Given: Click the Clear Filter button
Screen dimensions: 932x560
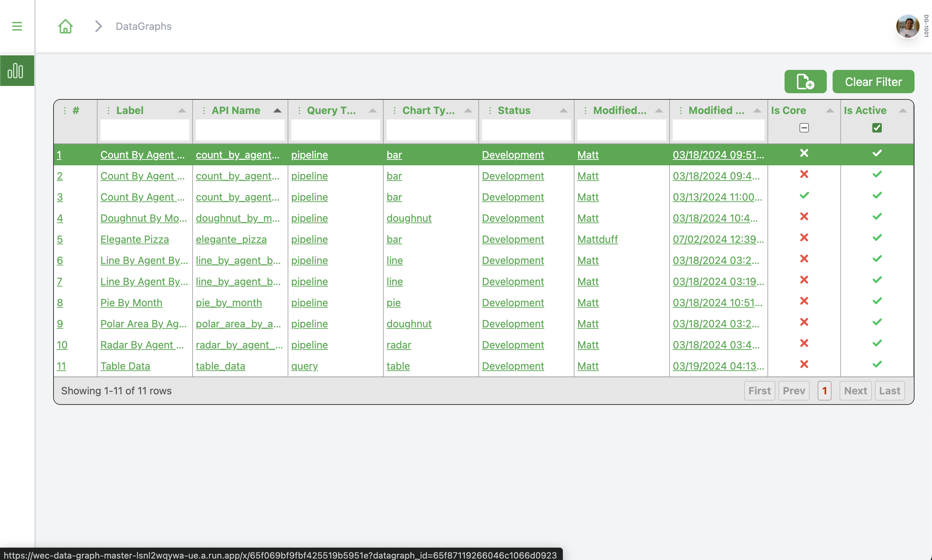Looking at the screenshot, I should (873, 82).
